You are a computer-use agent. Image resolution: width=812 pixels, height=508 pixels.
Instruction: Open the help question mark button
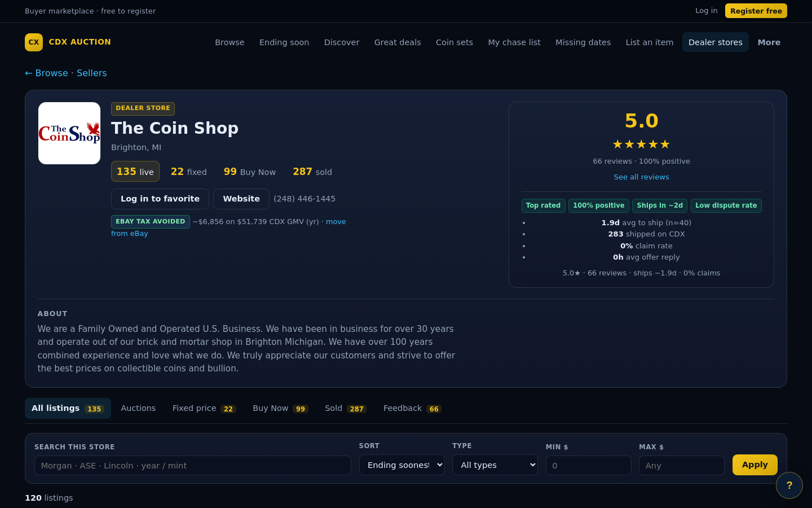(x=789, y=485)
